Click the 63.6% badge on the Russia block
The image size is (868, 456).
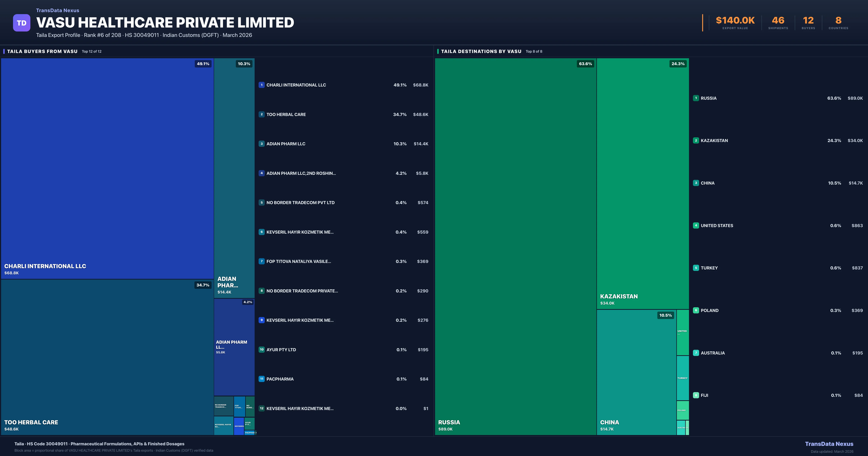point(585,64)
